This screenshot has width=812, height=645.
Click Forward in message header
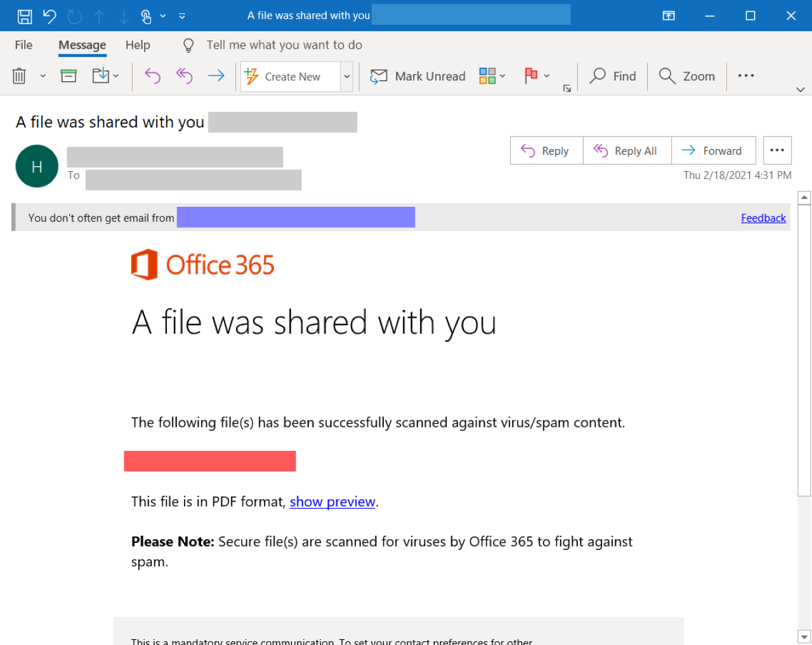(713, 151)
